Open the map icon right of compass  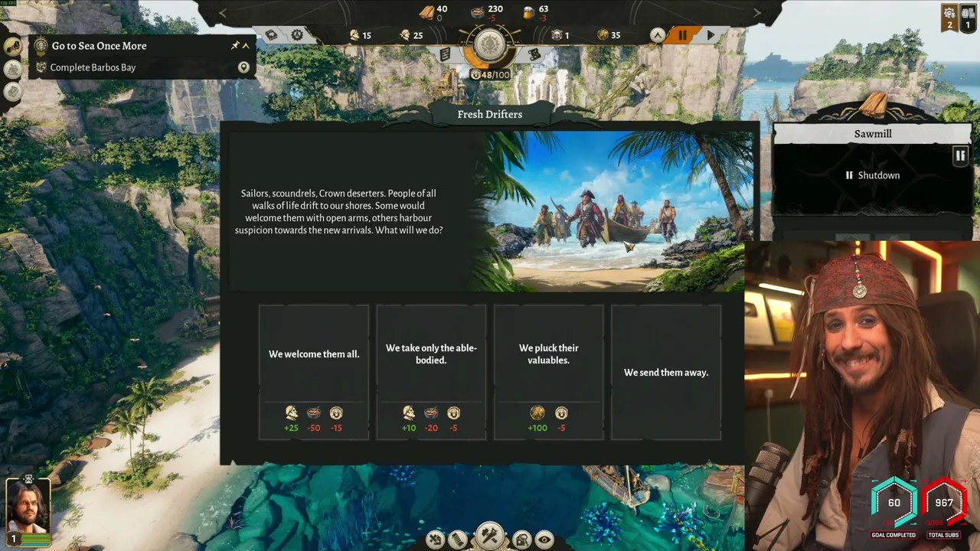(534, 54)
